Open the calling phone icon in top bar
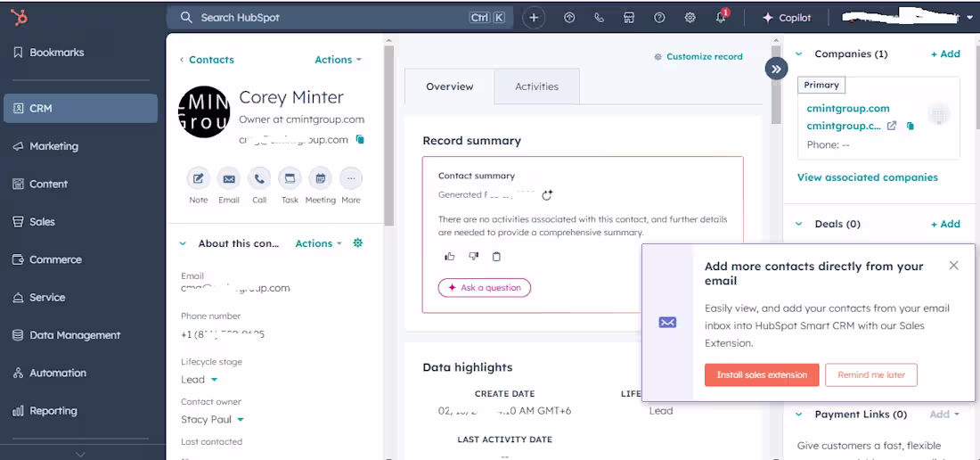The height and width of the screenshot is (460, 980). click(x=599, y=18)
